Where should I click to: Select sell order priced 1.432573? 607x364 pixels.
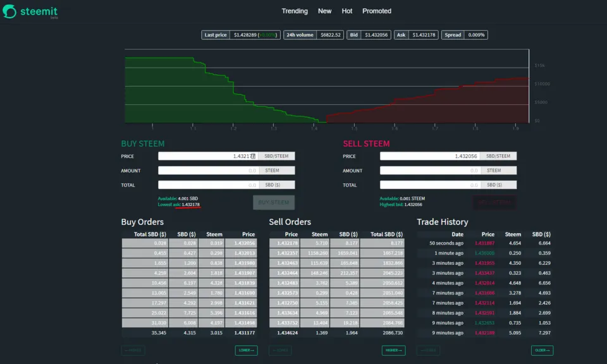(x=337, y=293)
